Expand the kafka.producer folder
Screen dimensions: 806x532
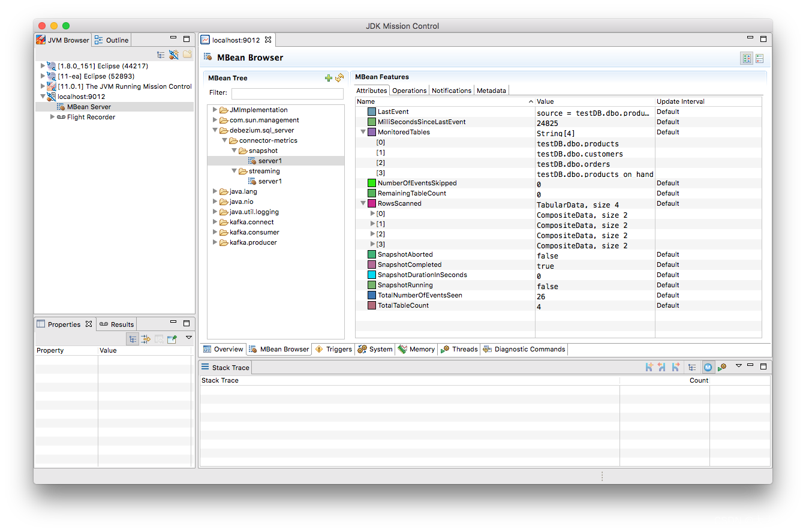(215, 242)
